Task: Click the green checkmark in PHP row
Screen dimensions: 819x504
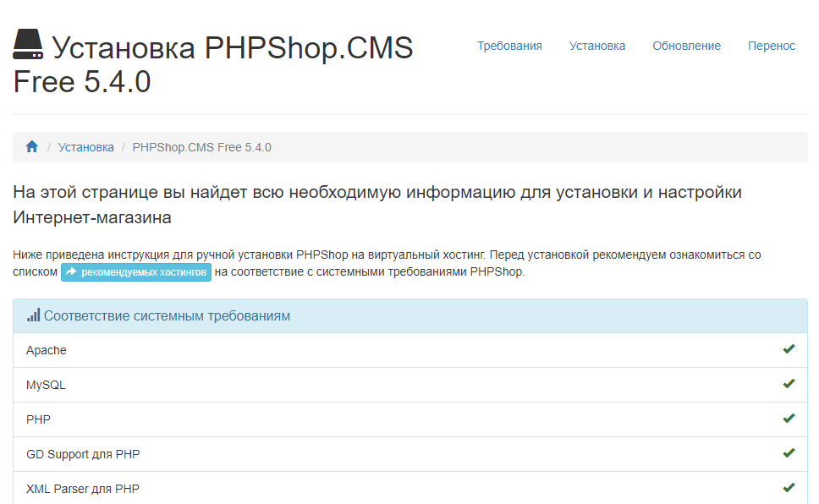Action: pos(789,419)
